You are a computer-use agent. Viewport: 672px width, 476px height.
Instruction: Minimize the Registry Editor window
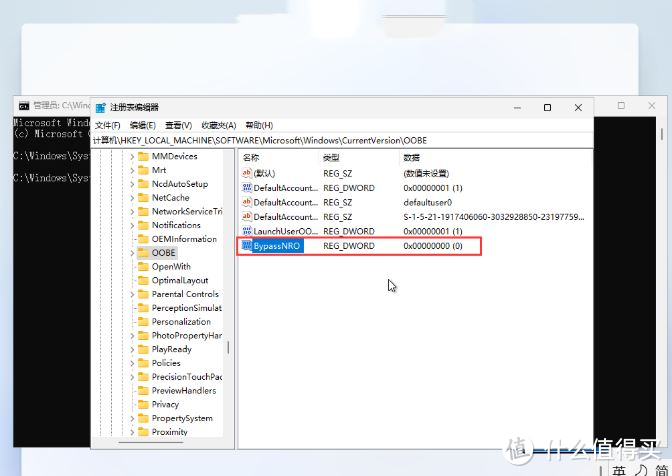tap(517, 108)
